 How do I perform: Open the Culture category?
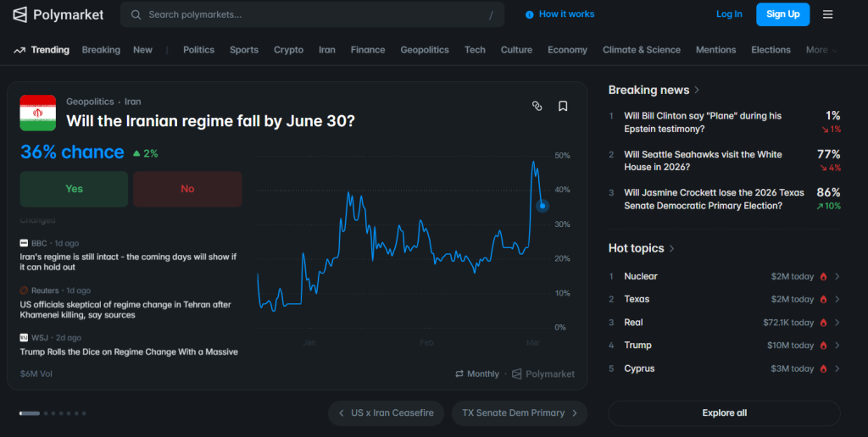point(516,50)
